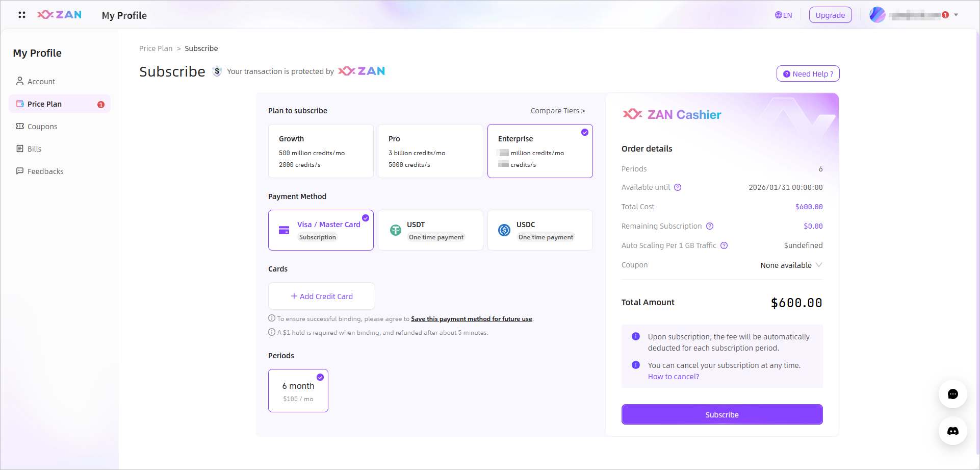980x470 pixels.
Task: Select the Pro plan card
Action: click(430, 151)
